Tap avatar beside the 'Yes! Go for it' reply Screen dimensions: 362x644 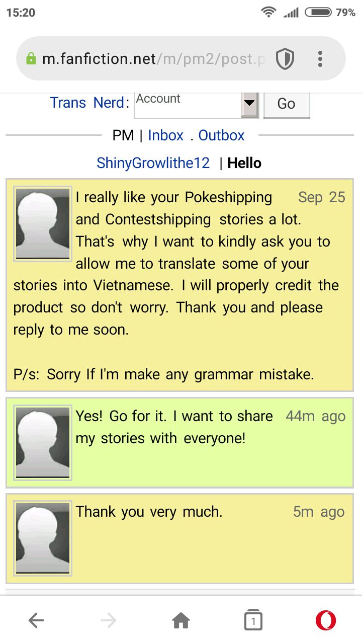click(43, 443)
